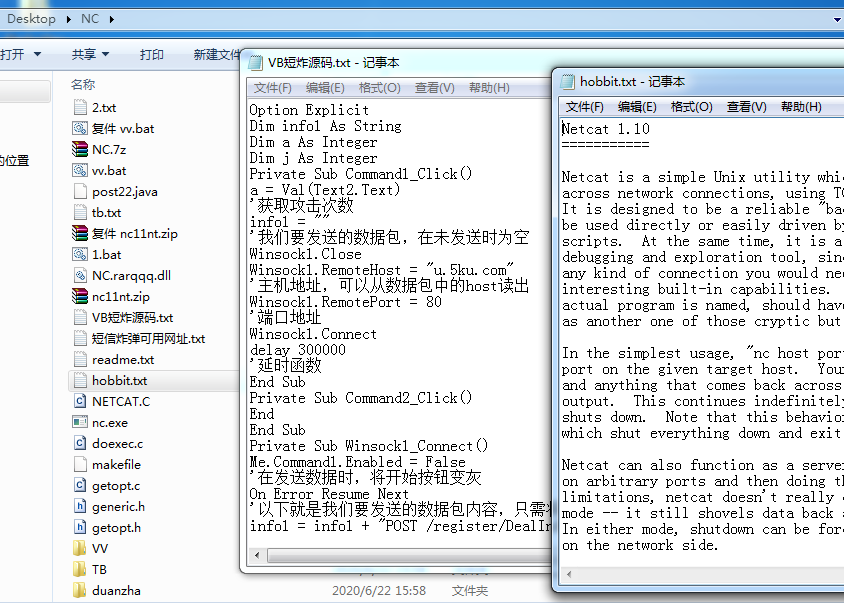
Task: Select the getopt.c file icon
Action: [x=80, y=485]
